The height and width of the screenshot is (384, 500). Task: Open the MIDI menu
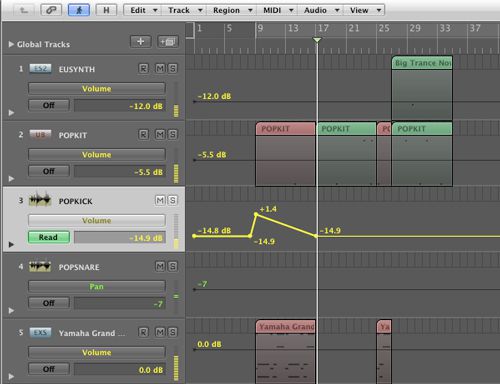pos(278,10)
